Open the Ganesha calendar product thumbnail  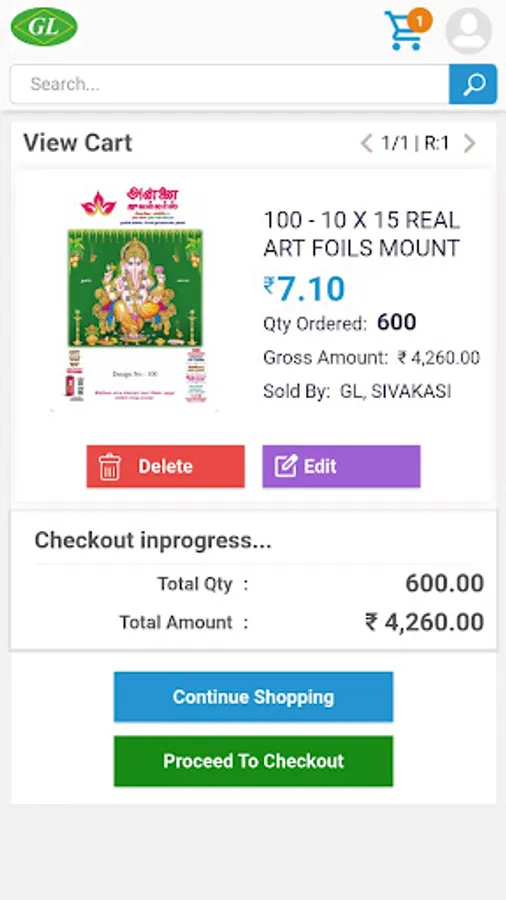(135, 298)
